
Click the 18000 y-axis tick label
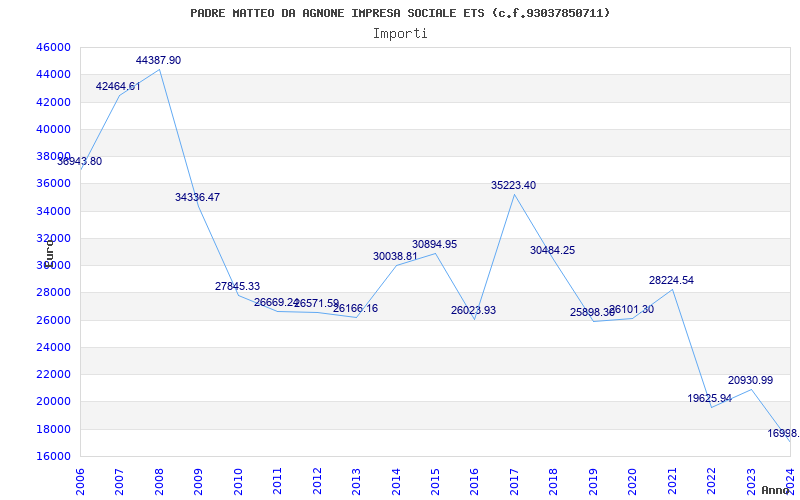(53, 430)
